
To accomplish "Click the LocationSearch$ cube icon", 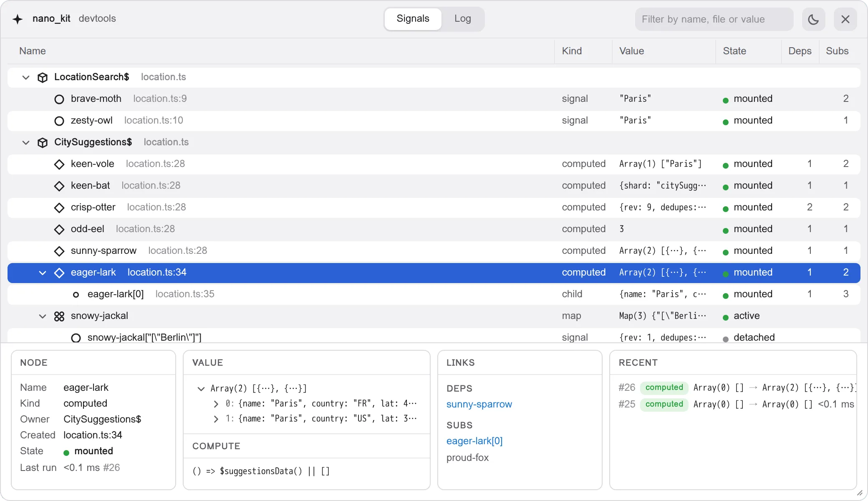I will coord(43,77).
